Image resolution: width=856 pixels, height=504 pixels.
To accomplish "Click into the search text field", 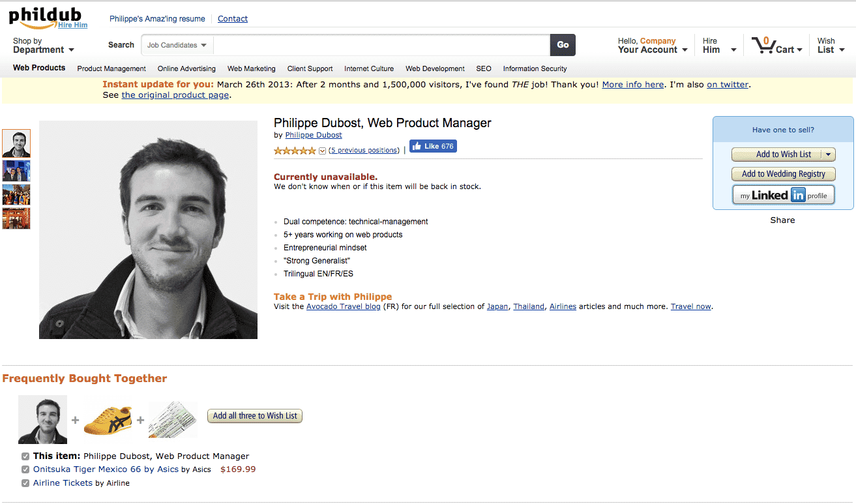I will pos(381,45).
